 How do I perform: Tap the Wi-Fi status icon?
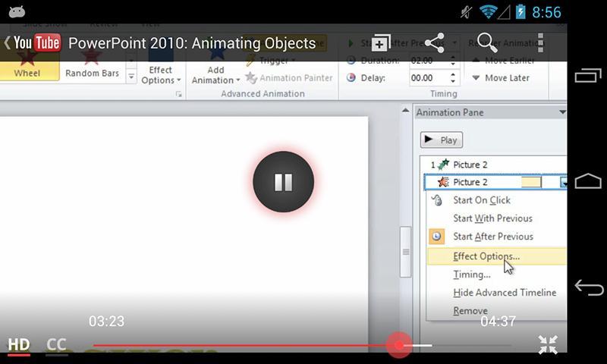coord(488,12)
